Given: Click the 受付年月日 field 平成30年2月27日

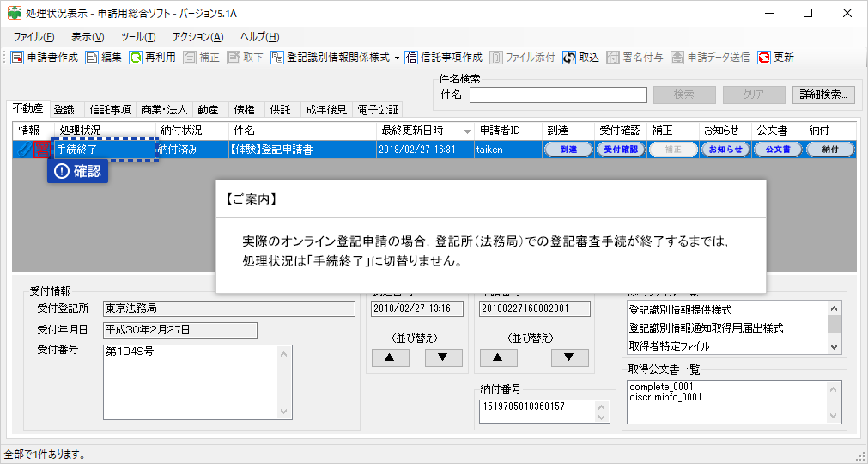Looking at the screenshot, I should click(x=180, y=330).
